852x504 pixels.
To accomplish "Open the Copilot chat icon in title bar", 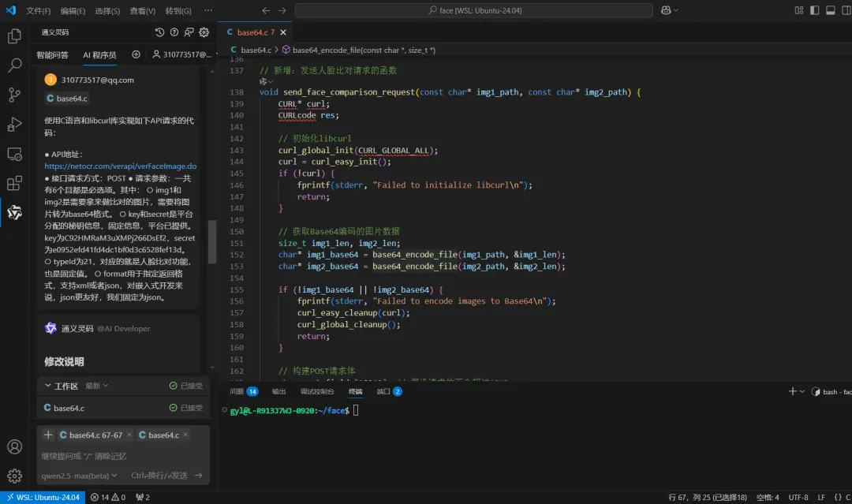I will click(667, 10).
